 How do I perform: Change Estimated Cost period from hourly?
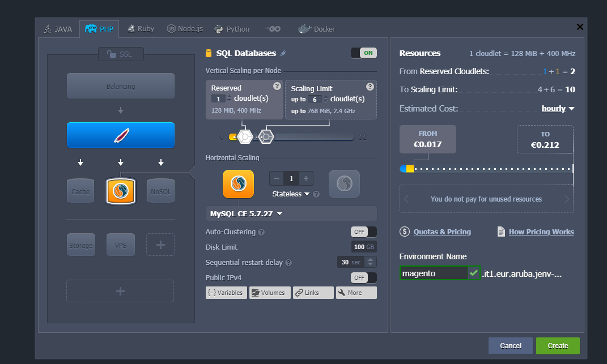tap(557, 108)
